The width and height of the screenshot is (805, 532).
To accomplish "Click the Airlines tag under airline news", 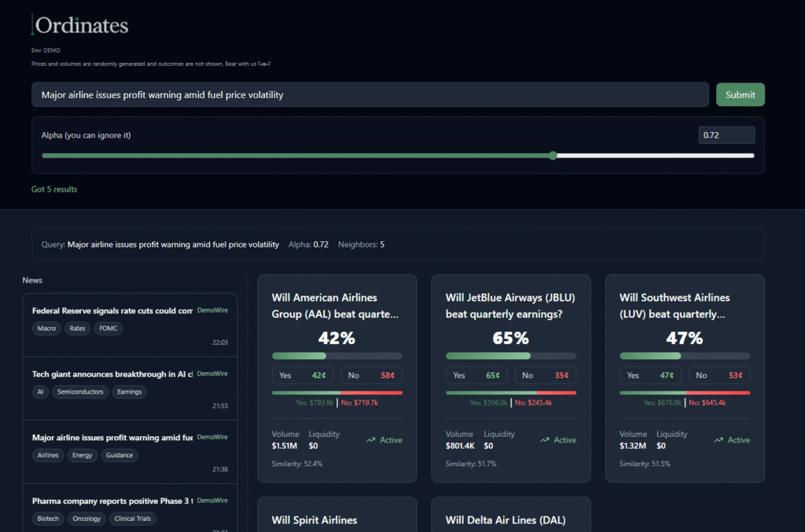I will (48, 455).
